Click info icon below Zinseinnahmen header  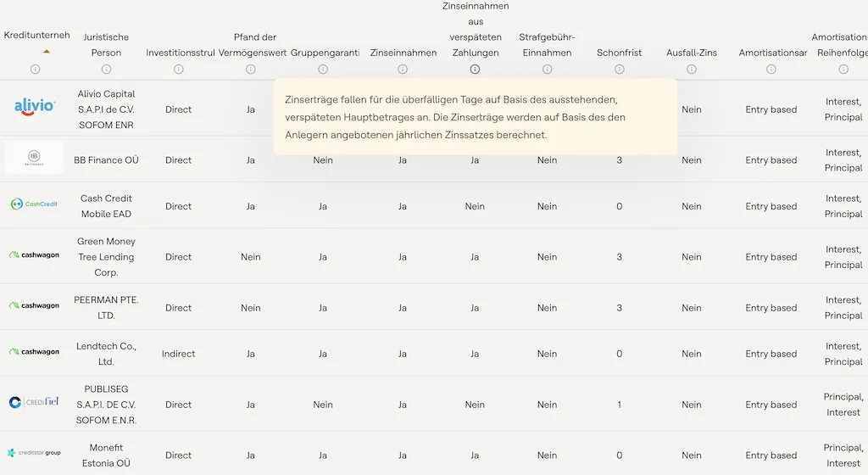tap(403, 70)
